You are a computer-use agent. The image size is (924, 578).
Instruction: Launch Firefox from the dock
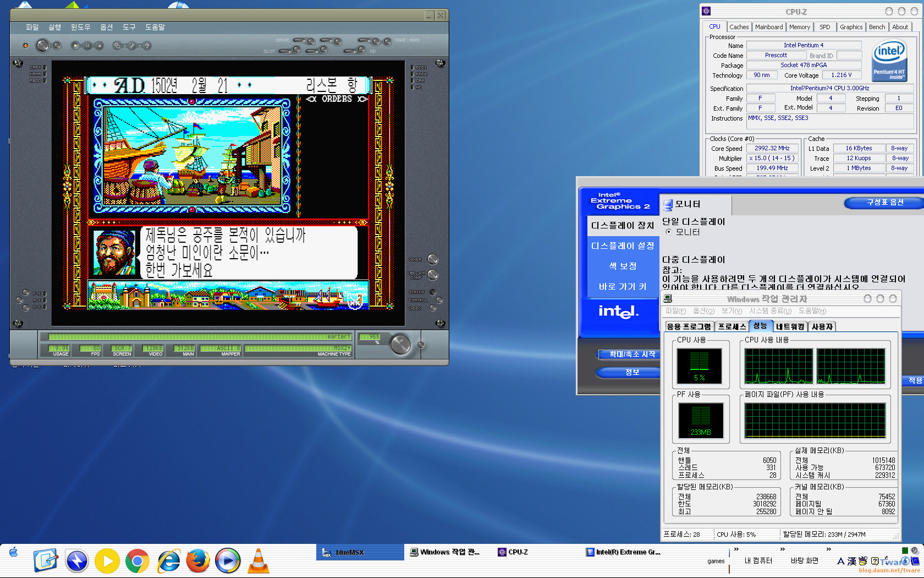point(198,561)
